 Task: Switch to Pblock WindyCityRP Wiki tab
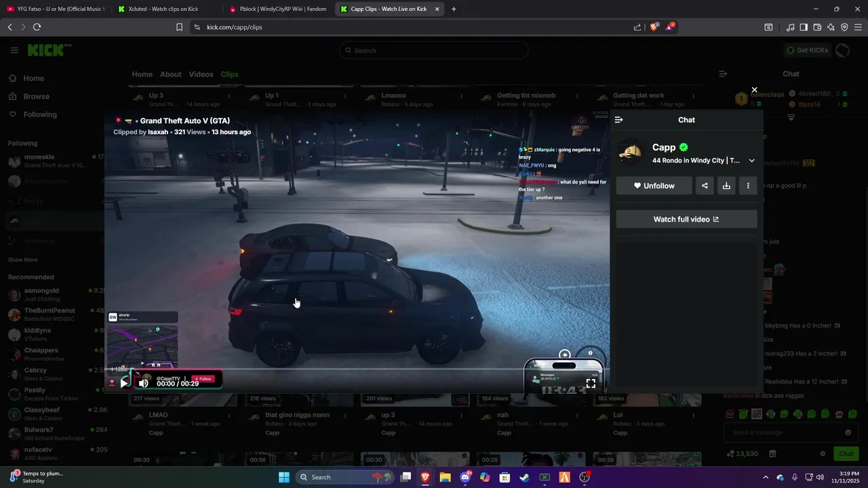pyautogui.click(x=277, y=9)
